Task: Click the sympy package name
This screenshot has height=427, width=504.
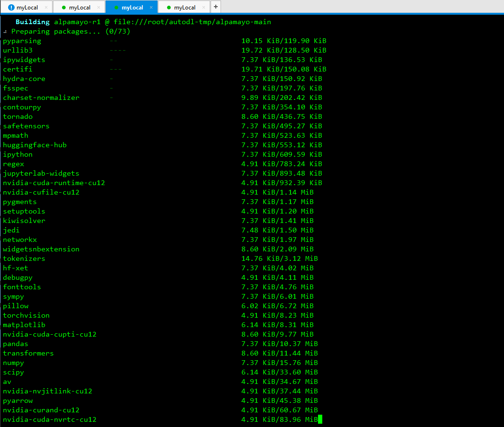Action: (x=14, y=296)
